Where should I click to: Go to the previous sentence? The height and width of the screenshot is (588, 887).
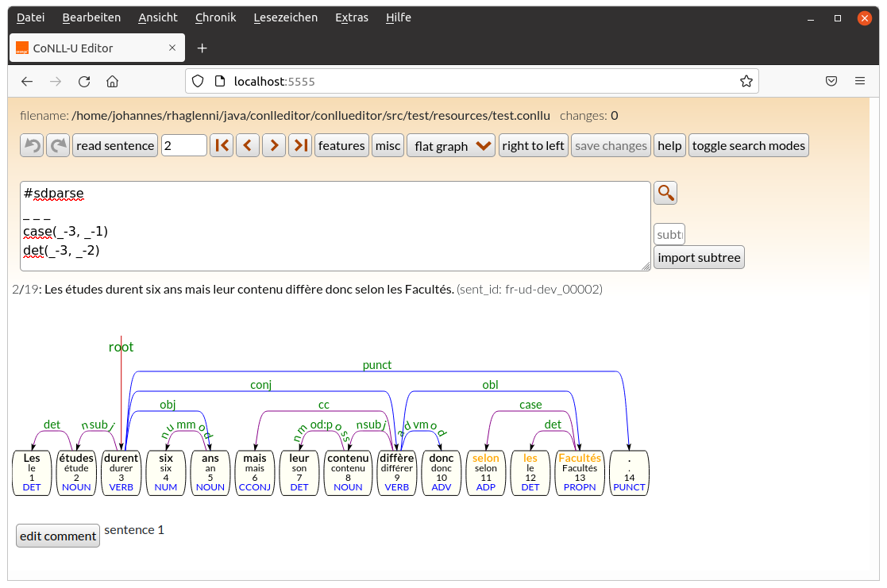point(247,146)
